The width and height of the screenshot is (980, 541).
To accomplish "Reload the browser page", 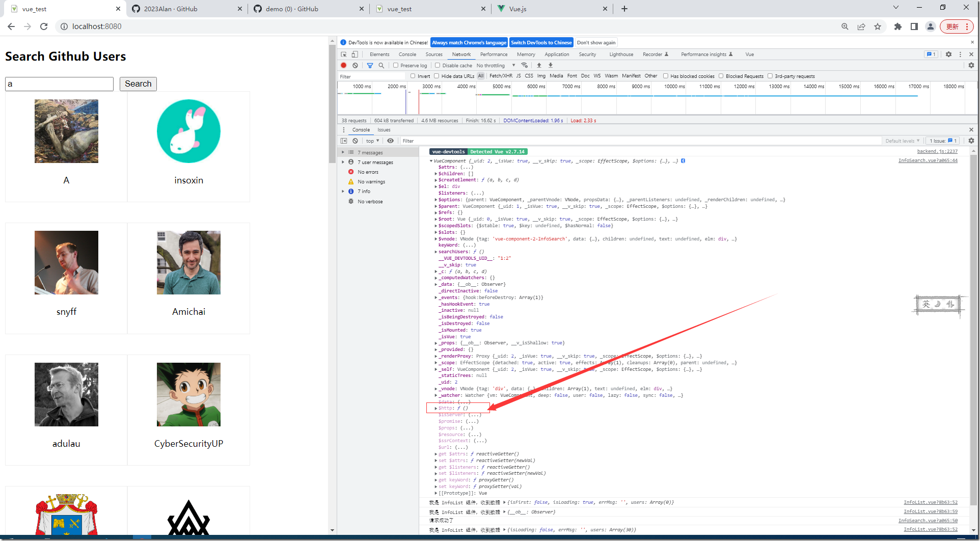I will (44, 26).
